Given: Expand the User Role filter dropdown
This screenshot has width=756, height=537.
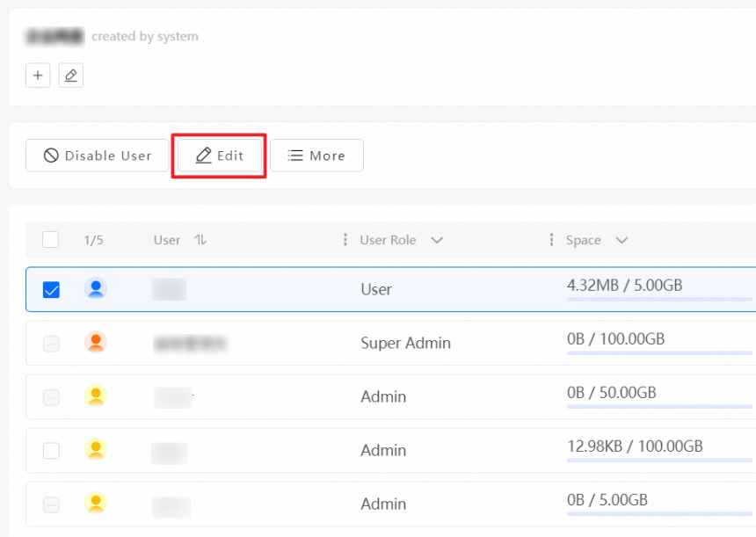Looking at the screenshot, I should (x=437, y=240).
